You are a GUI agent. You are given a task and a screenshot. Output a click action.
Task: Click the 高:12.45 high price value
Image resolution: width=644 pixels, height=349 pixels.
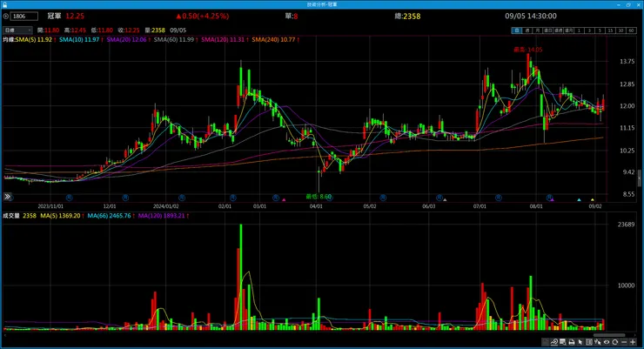click(x=75, y=30)
